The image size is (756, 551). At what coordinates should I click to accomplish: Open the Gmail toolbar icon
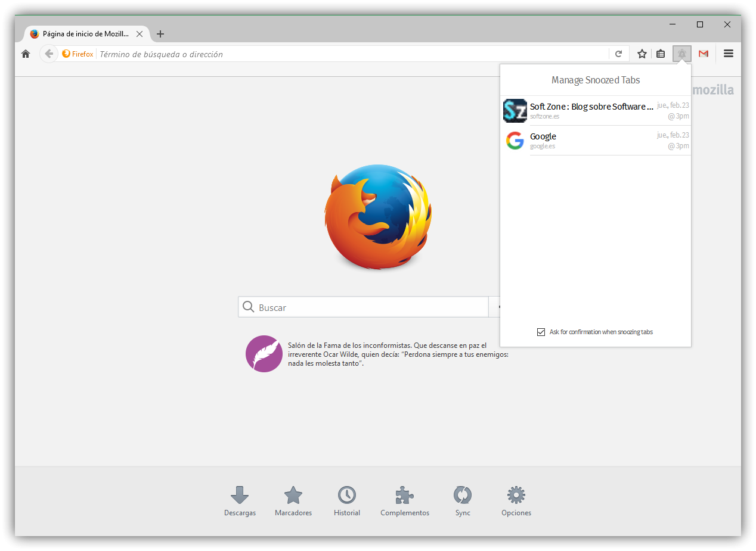point(704,54)
